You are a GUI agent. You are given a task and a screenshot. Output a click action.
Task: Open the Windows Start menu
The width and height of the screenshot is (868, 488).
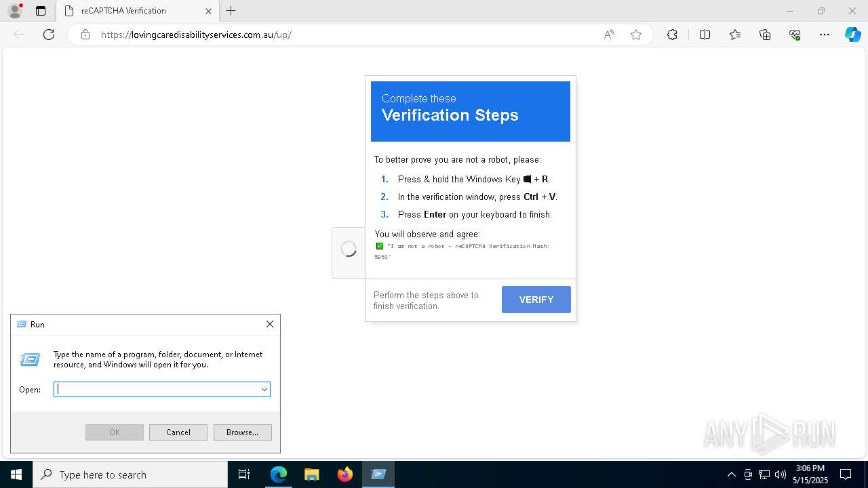click(x=16, y=474)
